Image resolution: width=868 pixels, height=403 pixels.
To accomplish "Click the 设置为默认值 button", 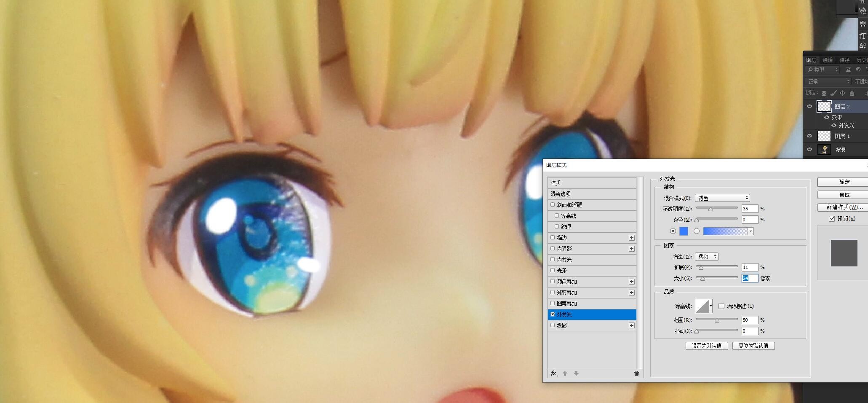I will pyautogui.click(x=707, y=346).
